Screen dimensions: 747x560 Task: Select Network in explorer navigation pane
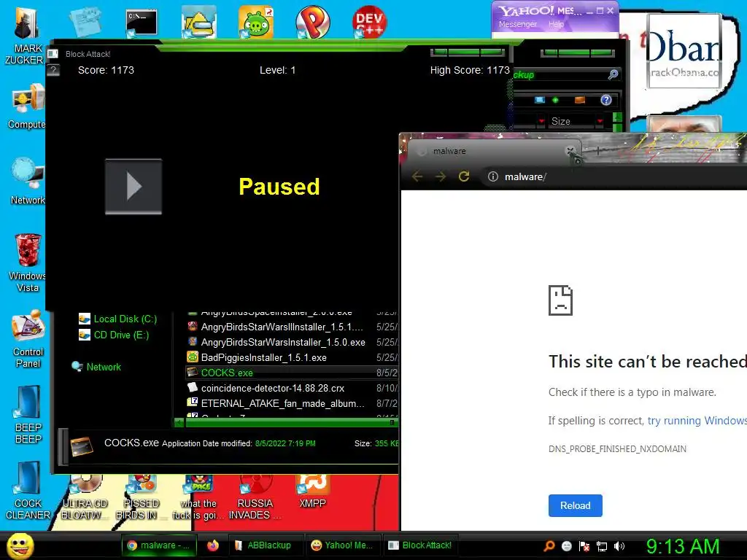click(96, 367)
